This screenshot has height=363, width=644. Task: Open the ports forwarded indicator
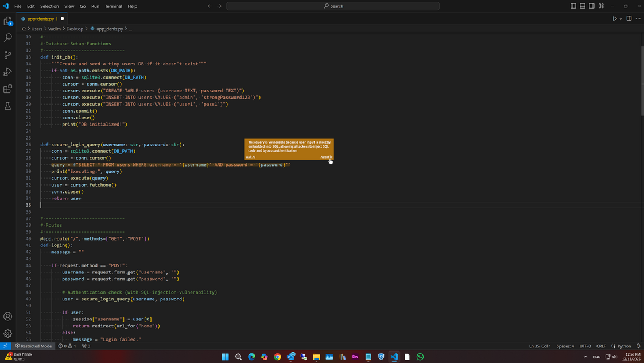tap(86, 346)
